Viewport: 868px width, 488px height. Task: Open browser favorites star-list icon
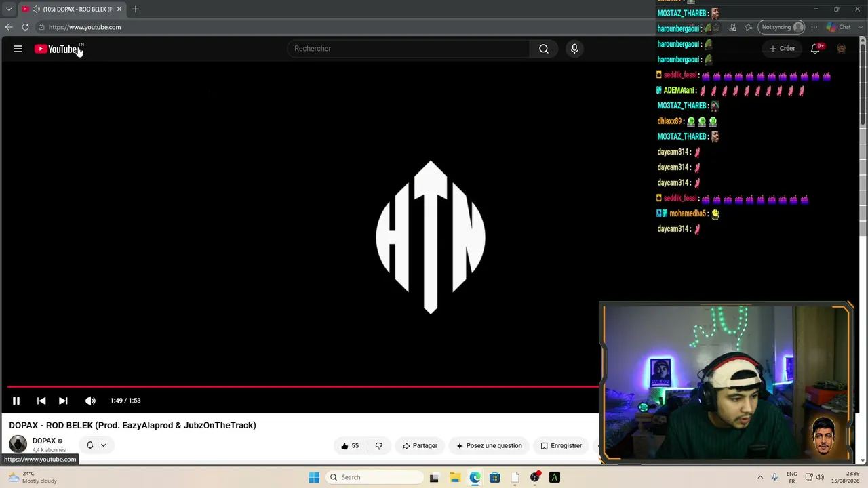pos(749,27)
